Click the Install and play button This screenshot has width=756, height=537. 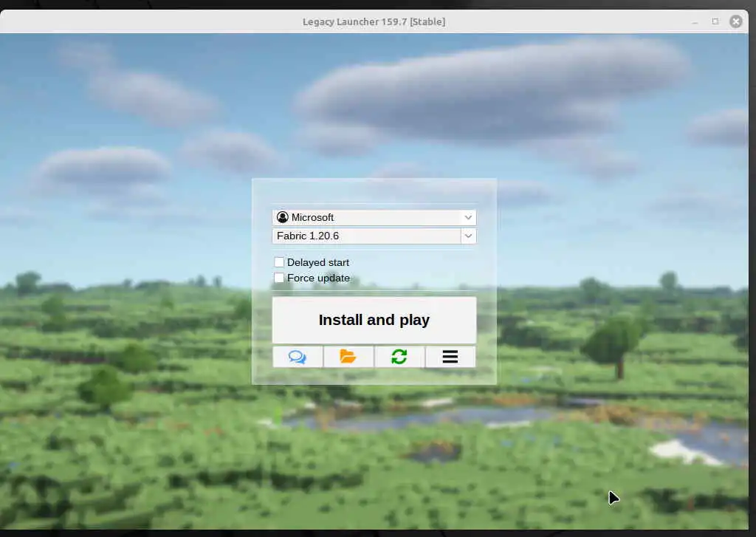[x=374, y=320]
